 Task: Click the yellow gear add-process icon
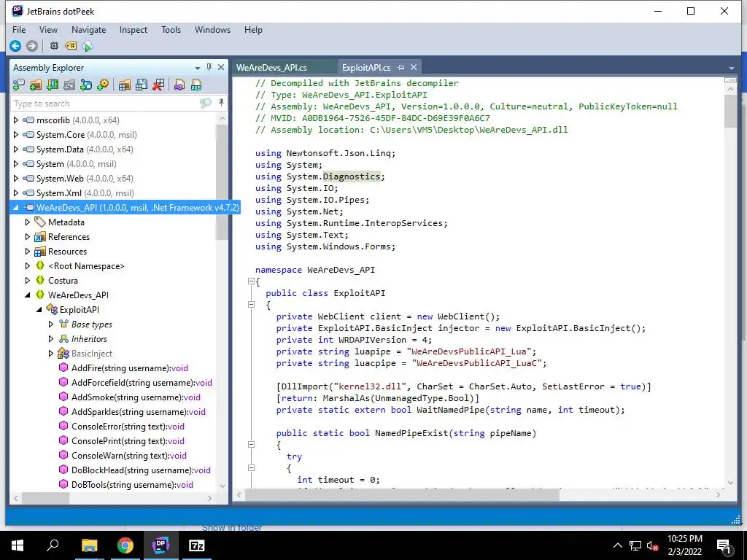coord(103,85)
